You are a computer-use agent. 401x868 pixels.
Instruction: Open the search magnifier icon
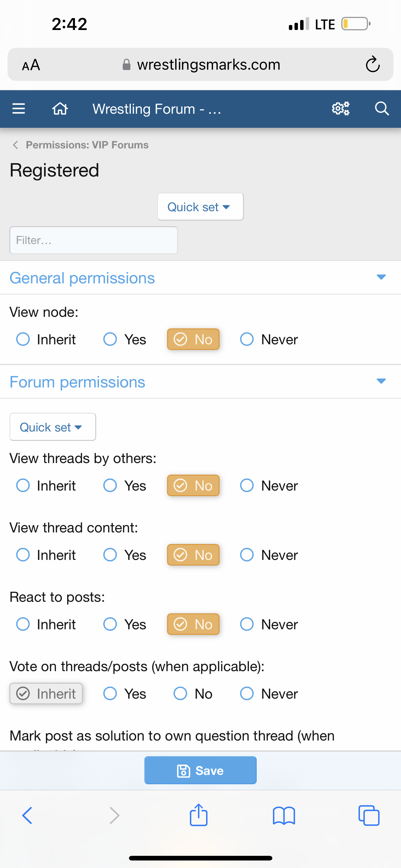click(381, 109)
